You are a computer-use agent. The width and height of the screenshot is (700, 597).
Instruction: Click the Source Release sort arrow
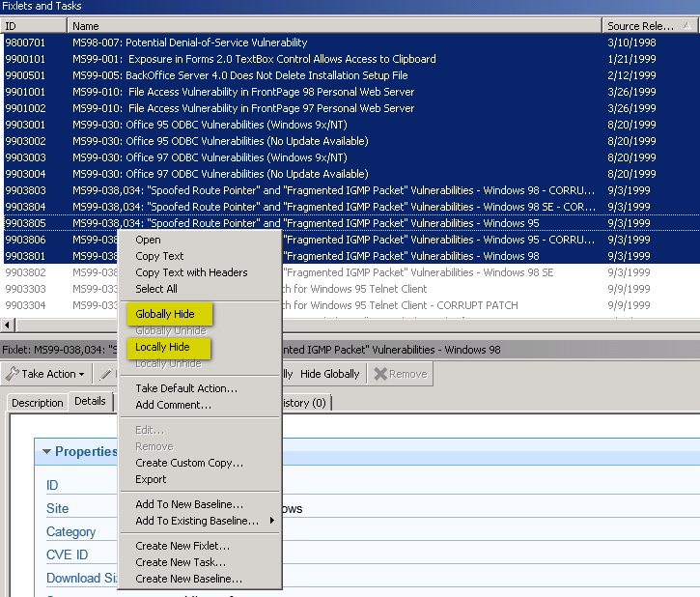pos(687,26)
